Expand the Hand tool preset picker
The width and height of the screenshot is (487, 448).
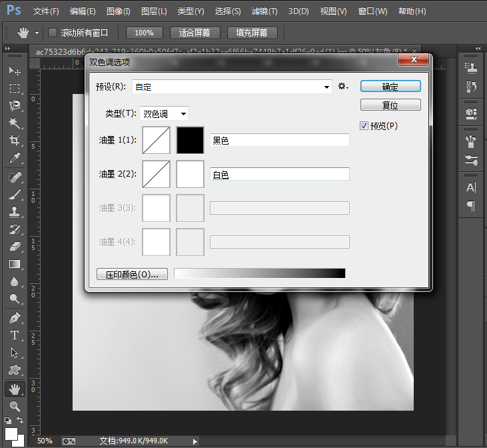pyautogui.click(x=37, y=33)
